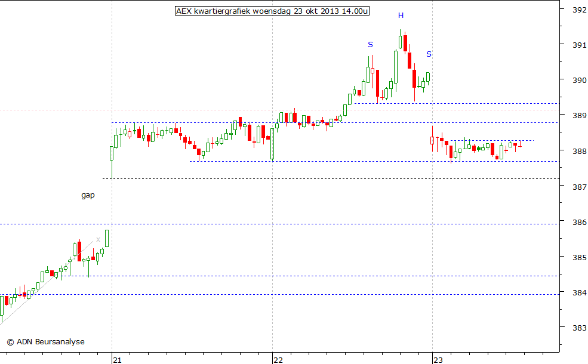Select the 'H' head annotation label
The image size is (588, 364).
point(401,16)
